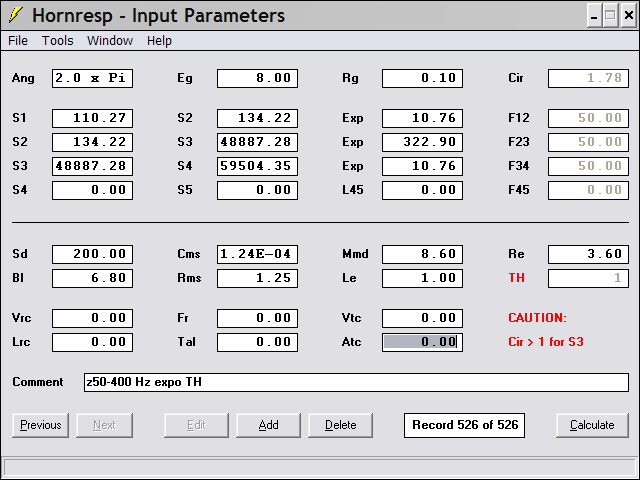
Task: Select the Fr input field
Action: click(258, 318)
